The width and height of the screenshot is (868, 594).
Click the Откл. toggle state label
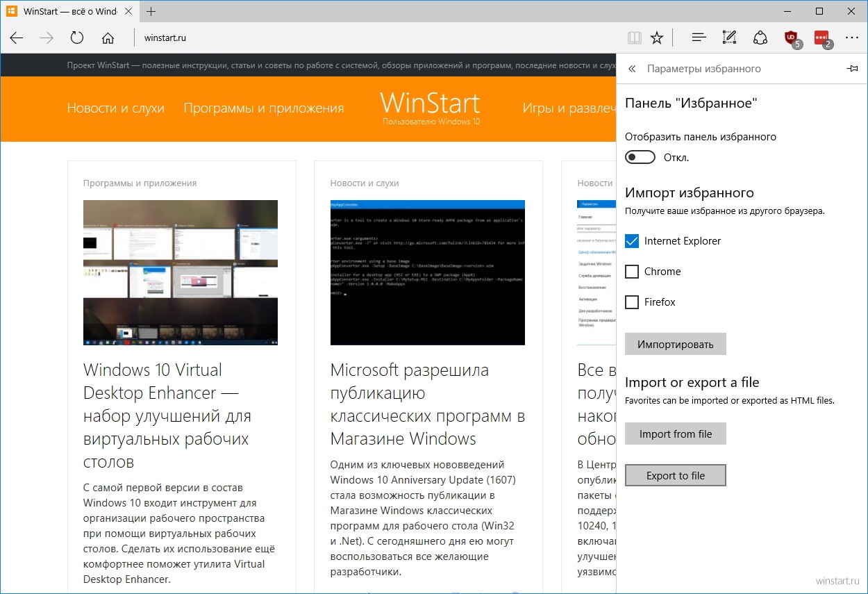pyautogui.click(x=676, y=158)
